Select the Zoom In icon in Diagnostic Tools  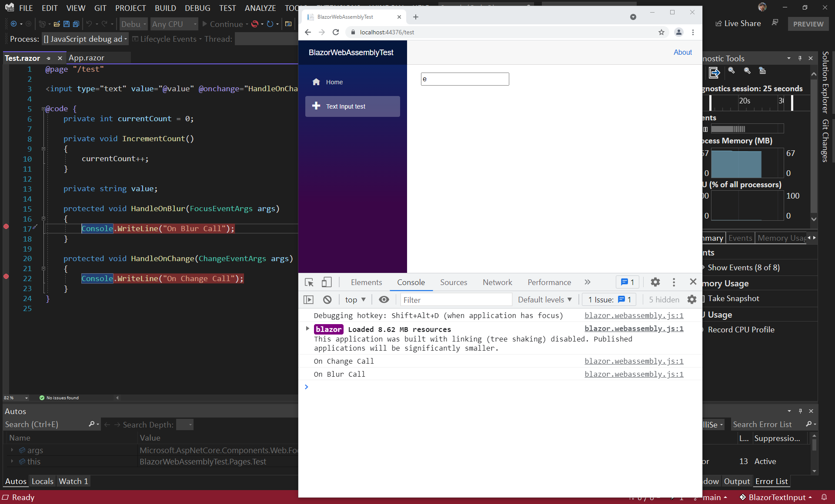tap(731, 71)
